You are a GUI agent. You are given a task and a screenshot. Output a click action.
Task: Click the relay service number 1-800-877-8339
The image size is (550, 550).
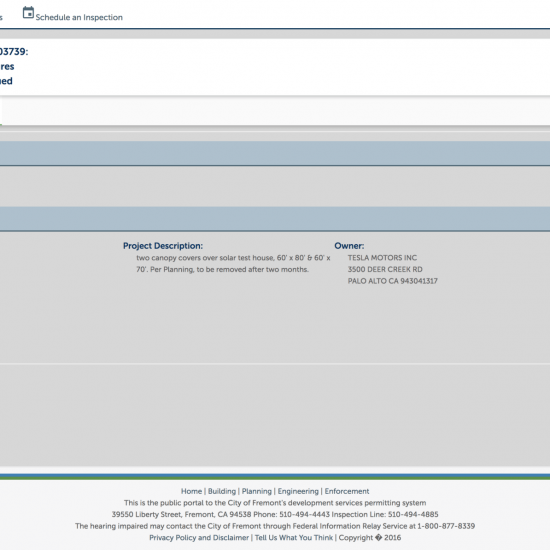pyautogui.click(x=446, y=526)
